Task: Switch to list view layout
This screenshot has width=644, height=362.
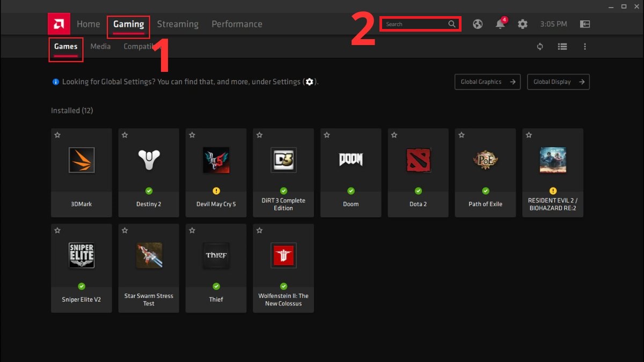Action: pos(562,47)
